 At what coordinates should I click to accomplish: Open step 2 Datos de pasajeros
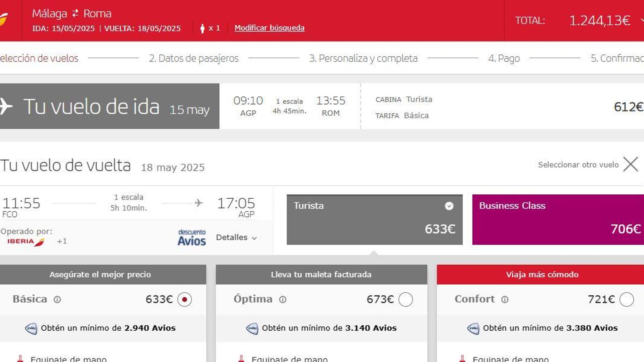[194, 58]
